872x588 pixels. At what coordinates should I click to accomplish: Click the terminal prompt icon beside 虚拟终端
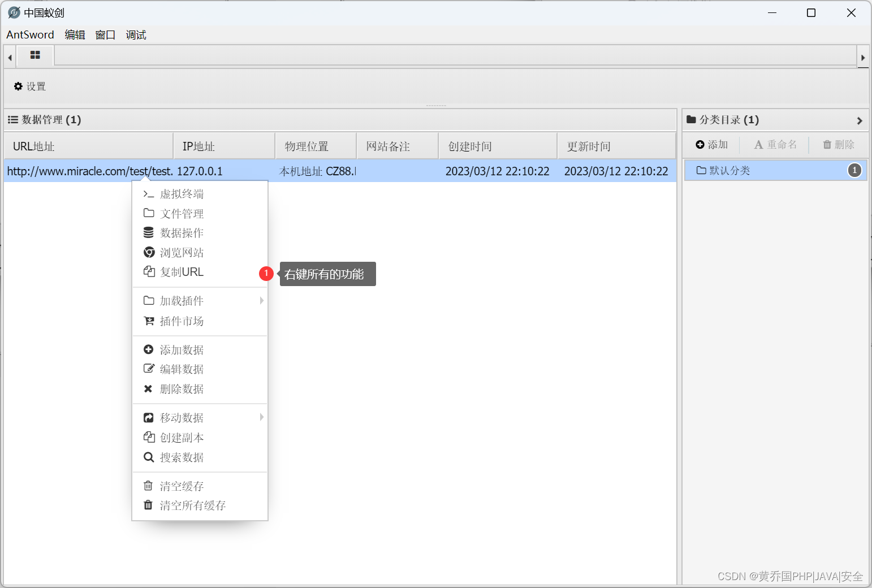pos(149,194)
